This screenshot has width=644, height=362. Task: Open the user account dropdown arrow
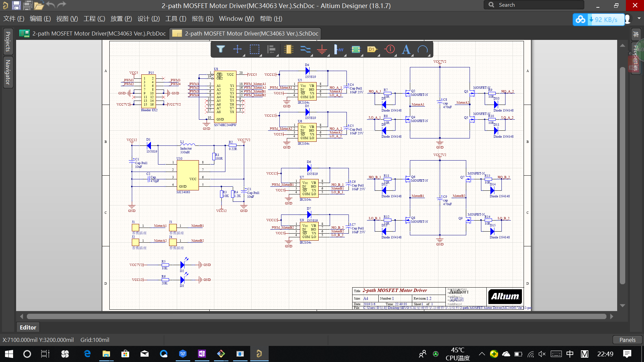click(639, 19)
